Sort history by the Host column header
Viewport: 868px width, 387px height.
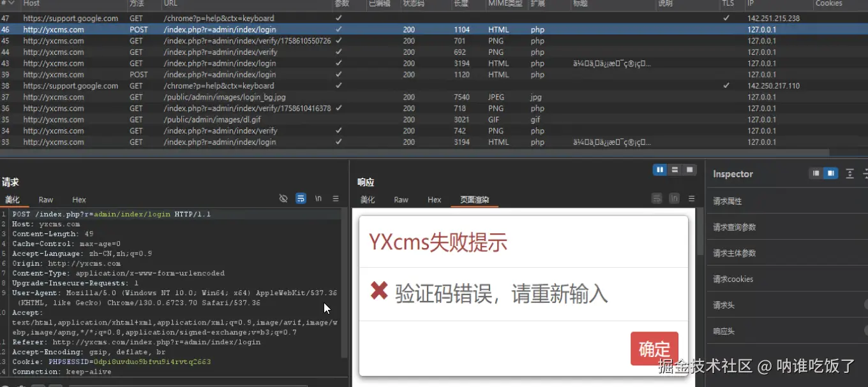pos(31,4)
